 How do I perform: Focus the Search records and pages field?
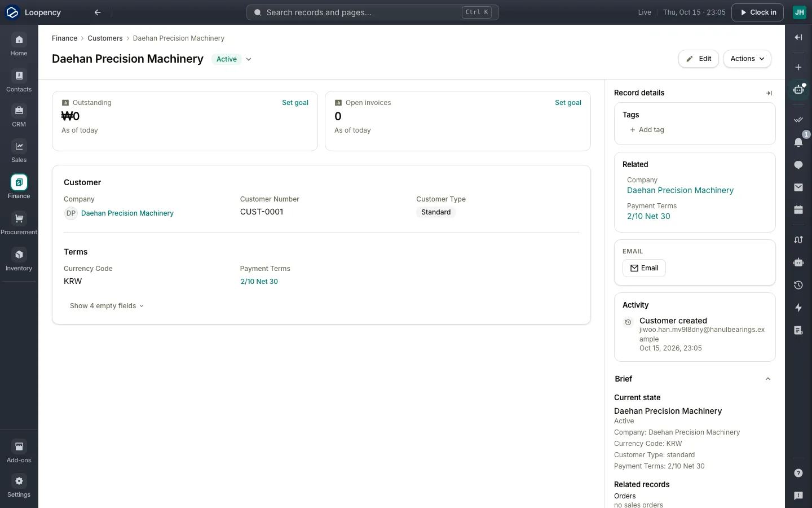pyautogui.click(x=372, y=12)
